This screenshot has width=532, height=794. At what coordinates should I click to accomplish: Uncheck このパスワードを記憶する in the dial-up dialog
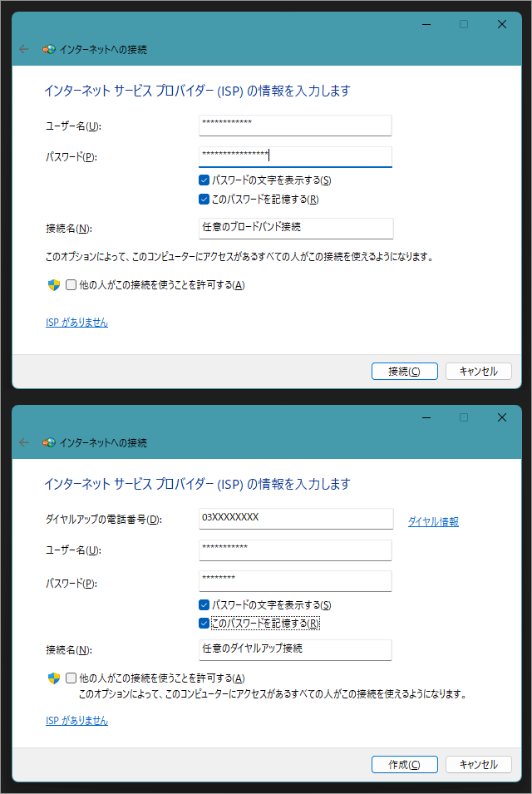click(x=204, y=624)
